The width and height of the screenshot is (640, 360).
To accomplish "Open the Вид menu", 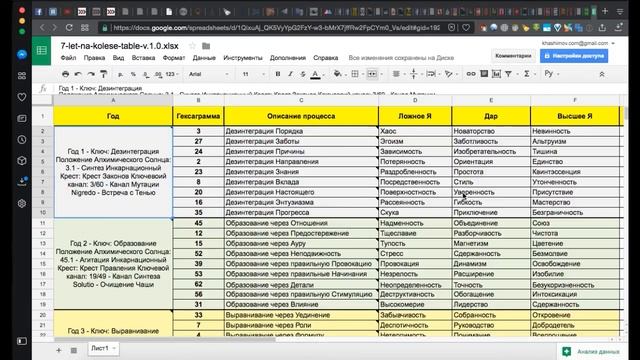I will 118,58.
